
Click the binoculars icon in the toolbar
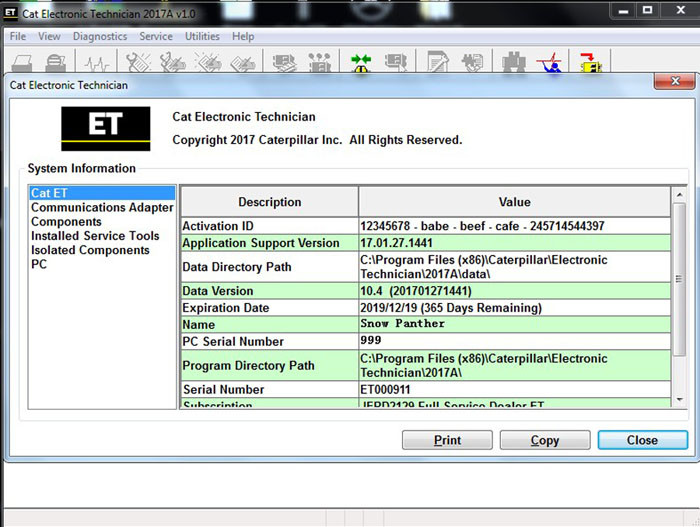pyautogui.click(x=515, y=62)
